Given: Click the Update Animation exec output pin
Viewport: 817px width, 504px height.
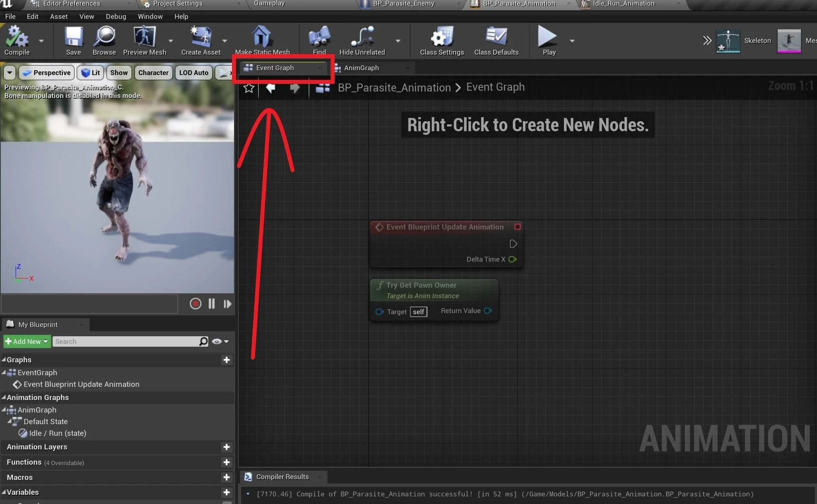Looking at the screenshot, I should pyautogui.click(x=513, y=244).
